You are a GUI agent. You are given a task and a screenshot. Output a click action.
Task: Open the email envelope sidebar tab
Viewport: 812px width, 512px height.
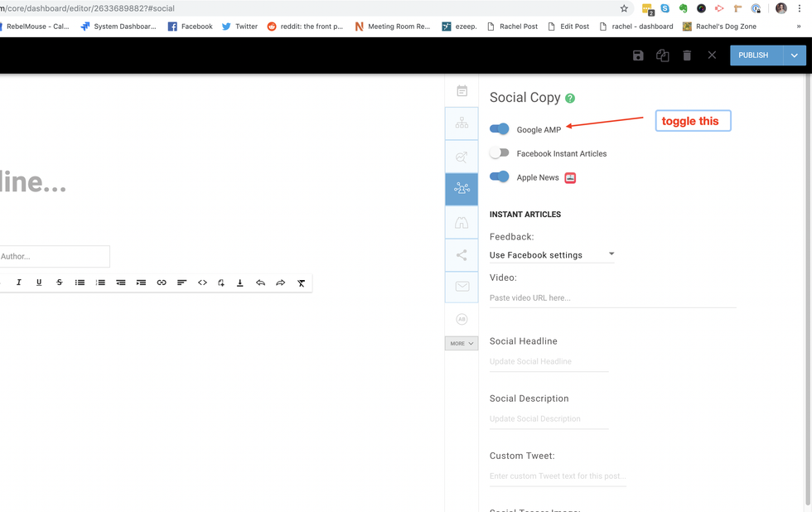462,287
